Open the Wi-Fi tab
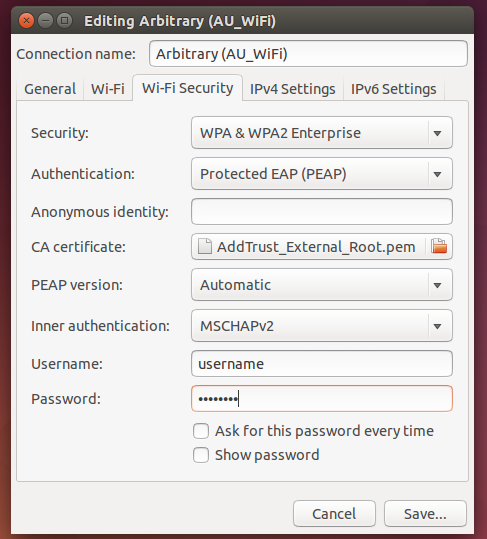The width and height of the screenshot is (487, 539). 108,89
